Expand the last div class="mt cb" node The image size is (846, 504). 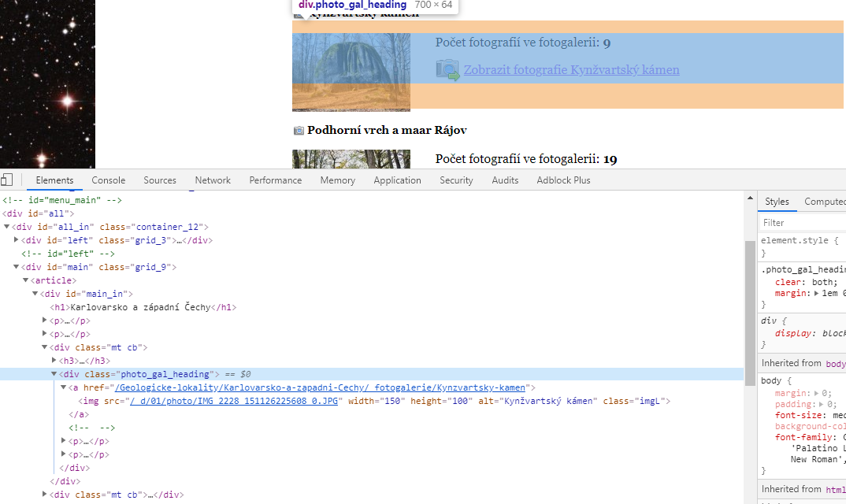click(45, 494)
